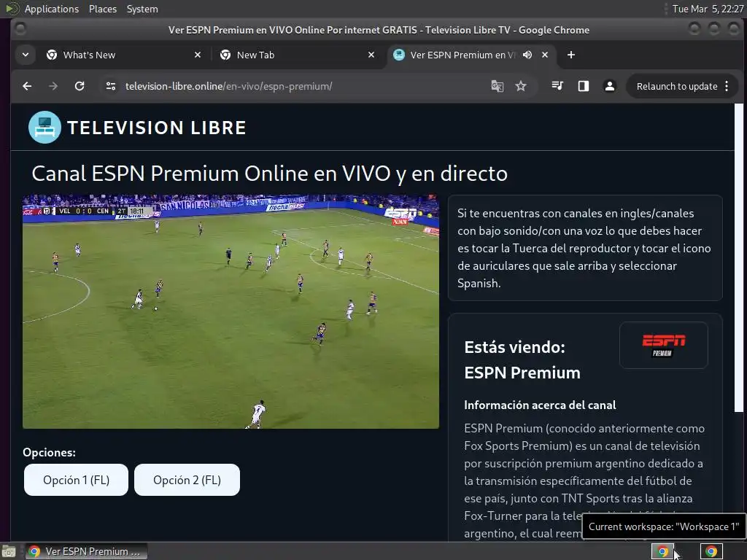This screenshot has height=560, width=747.
Task: Open the media controls icon
Action: [557, 86]
